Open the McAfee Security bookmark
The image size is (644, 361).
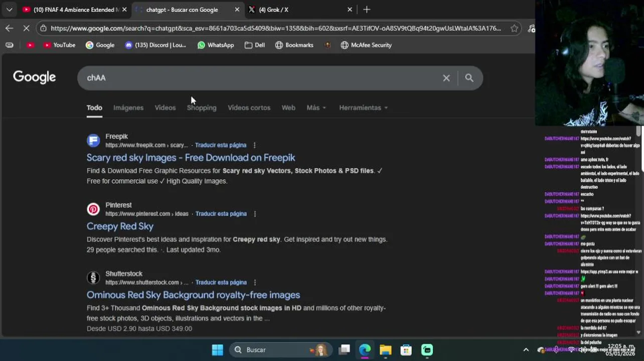tap(366, 45)
